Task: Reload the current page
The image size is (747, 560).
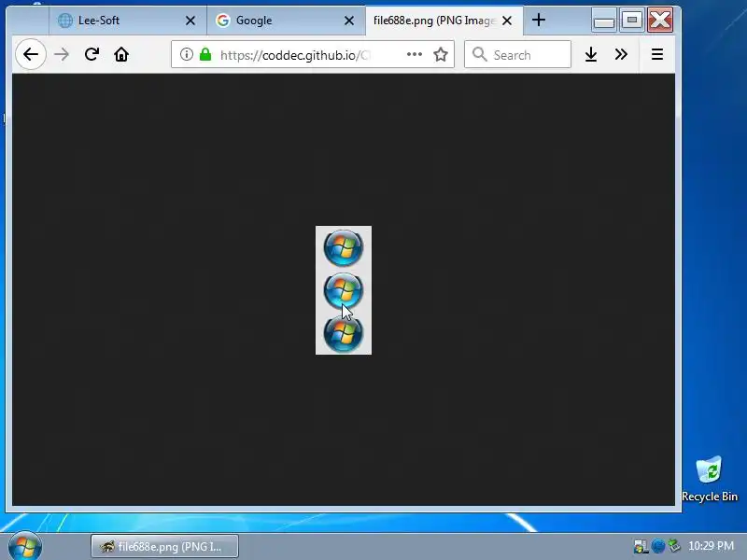Action: (x=92, y=54)
